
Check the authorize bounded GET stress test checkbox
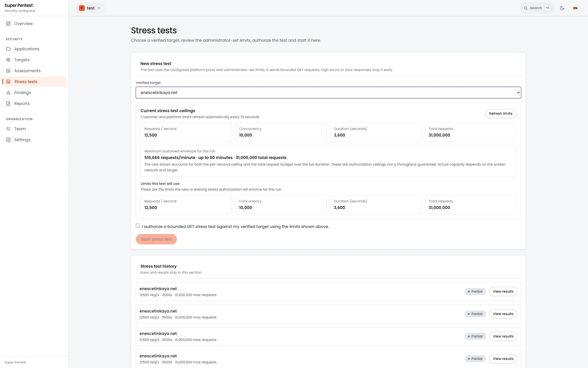(x=138, y=226)
